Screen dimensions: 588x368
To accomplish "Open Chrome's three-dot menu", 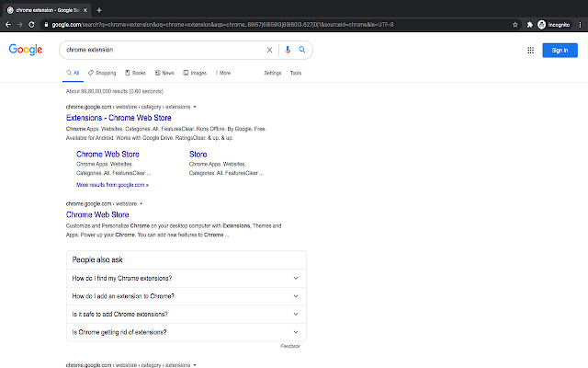I will point(580,25).
